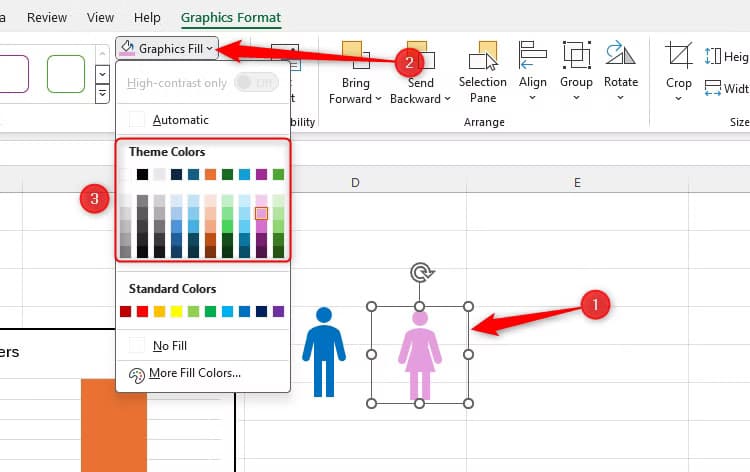Pick the purple theme color swatch
This screenshot has width=750, height=472.
(x=261, y=175)
